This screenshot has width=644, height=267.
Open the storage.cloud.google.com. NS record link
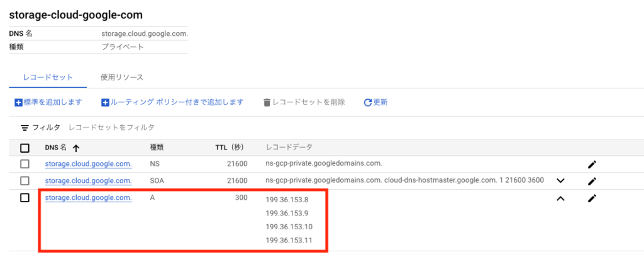coord(88,164)
